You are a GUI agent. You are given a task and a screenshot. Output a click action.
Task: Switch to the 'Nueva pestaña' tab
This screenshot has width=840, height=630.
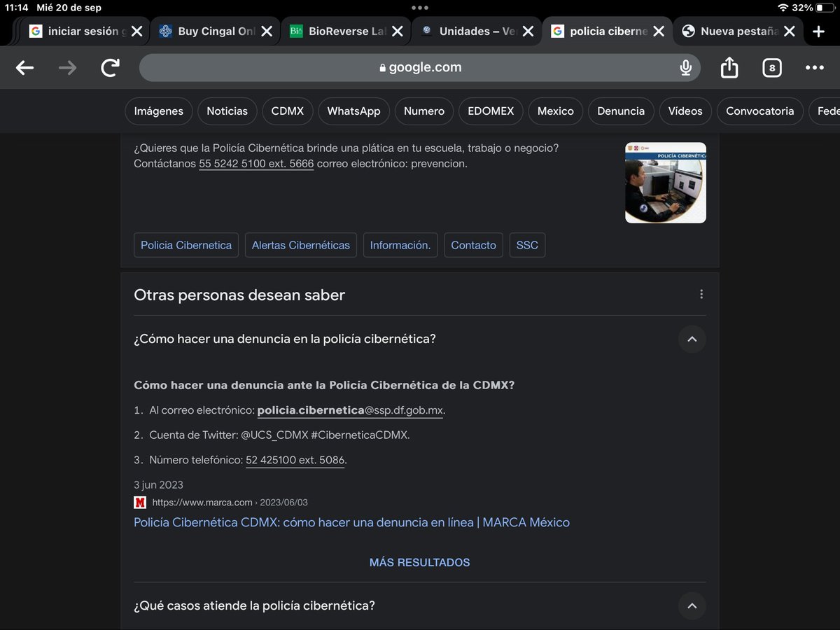pyautogui.click(x=738, y=31)
